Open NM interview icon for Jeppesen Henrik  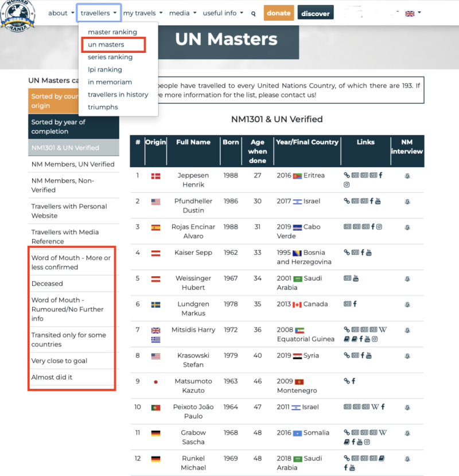click(x=407, y=176)
